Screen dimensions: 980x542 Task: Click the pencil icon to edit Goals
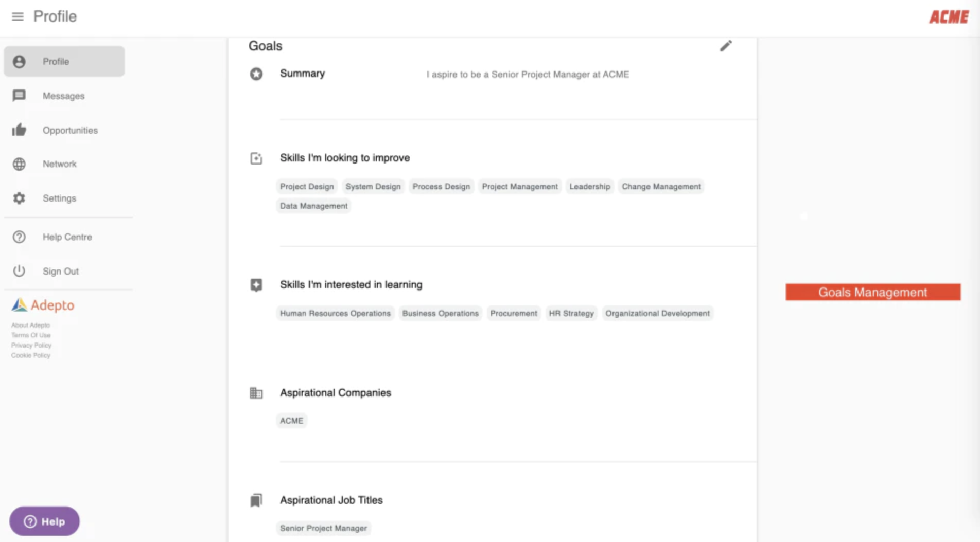pos(726,46)
